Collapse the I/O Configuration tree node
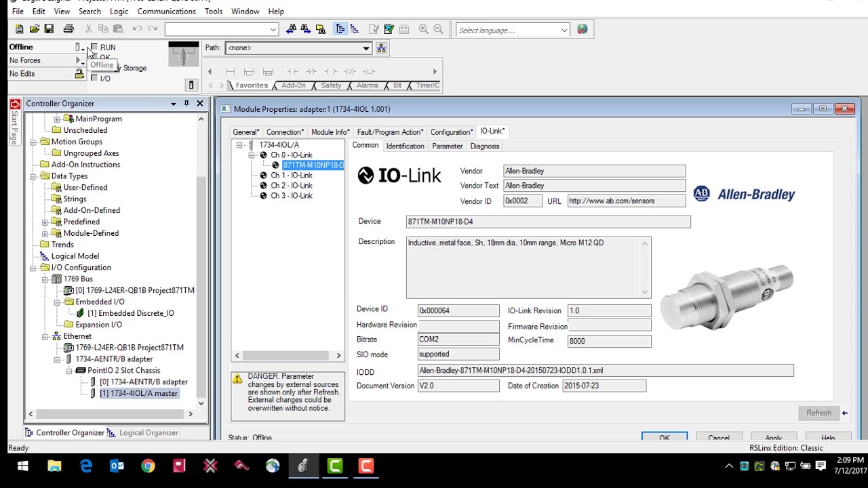 (x=33, y=268)
